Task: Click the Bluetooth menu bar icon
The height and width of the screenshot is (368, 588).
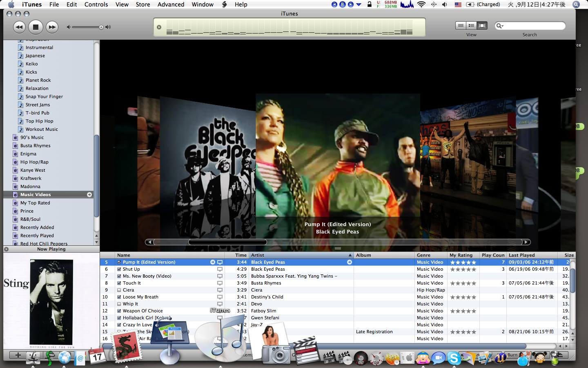Action: (x=433, y=4)
